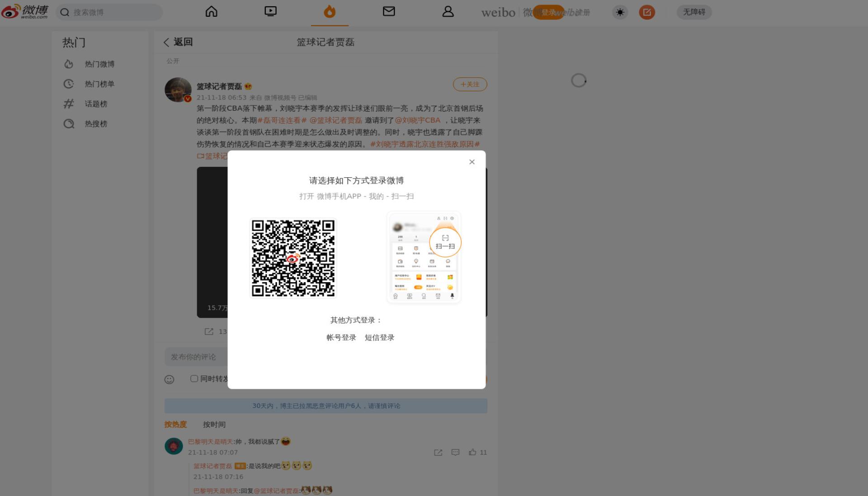868x496 pixels.
Task: Open the @刘晓宇CBA mention link
Action: point(418,120)
